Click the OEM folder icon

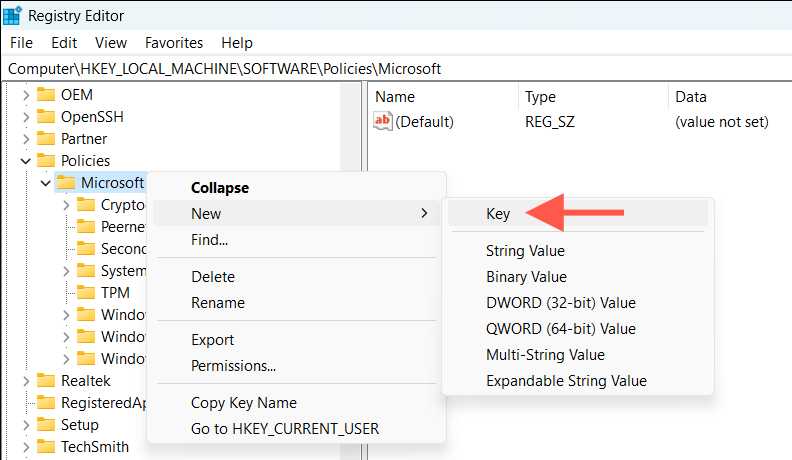(45, 95)
